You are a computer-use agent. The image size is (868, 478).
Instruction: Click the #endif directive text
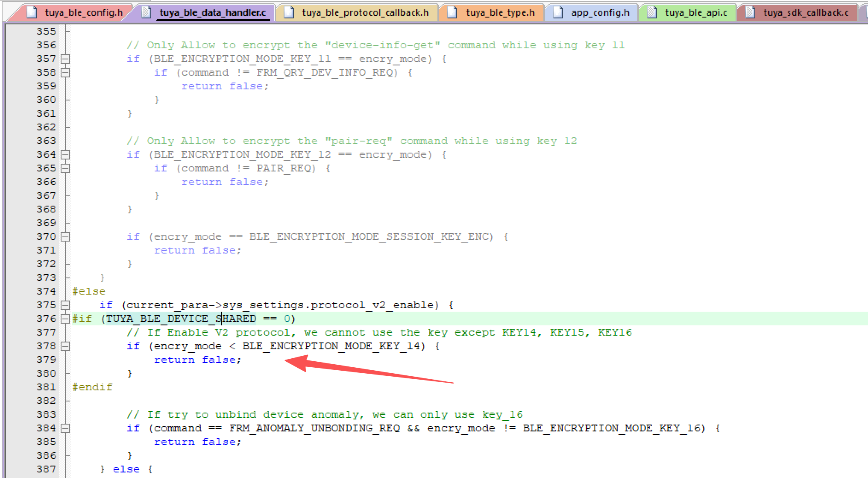[x=92, y=387]
